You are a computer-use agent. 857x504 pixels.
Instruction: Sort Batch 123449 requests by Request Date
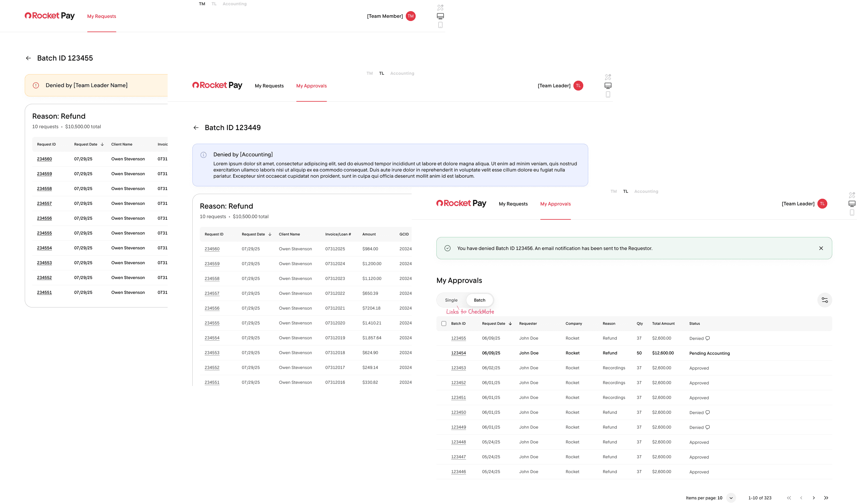[270, 234]
